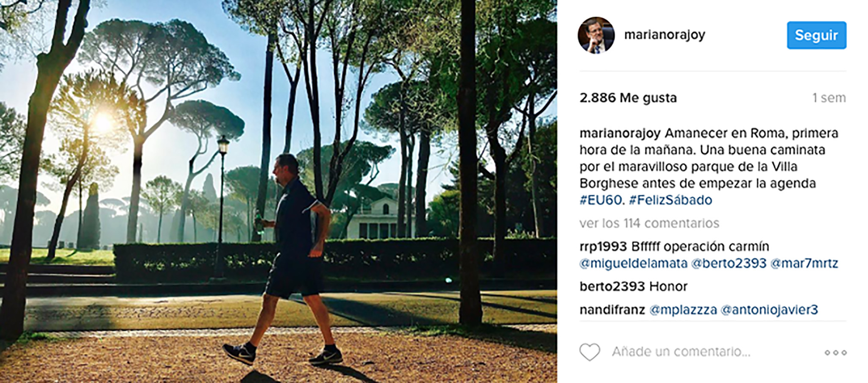
Task: Click the heart like icon
Action: click(590, 352)
